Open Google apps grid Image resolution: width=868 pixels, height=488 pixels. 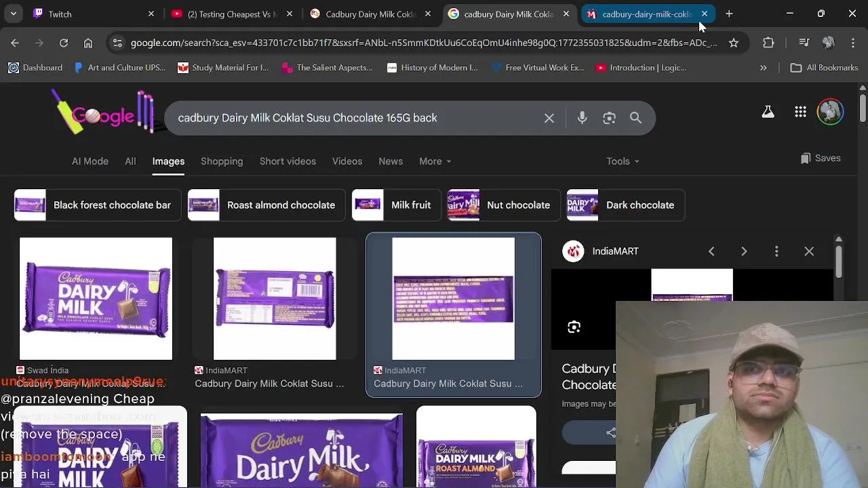tap(801, 112)
